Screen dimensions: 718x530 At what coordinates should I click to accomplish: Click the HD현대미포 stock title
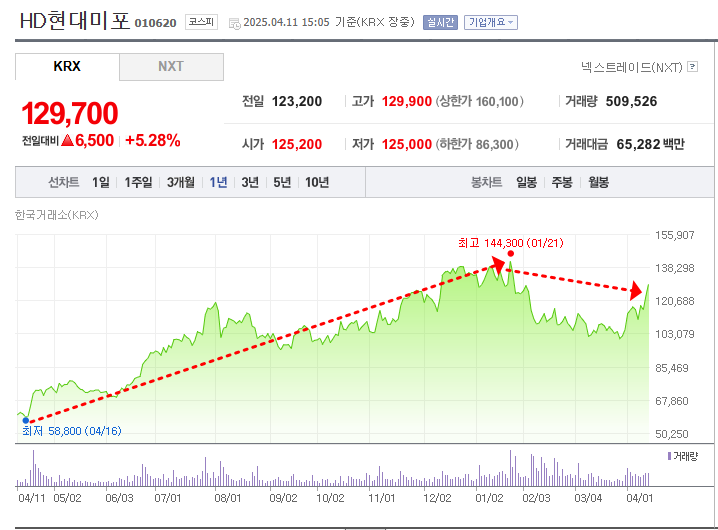75,21
